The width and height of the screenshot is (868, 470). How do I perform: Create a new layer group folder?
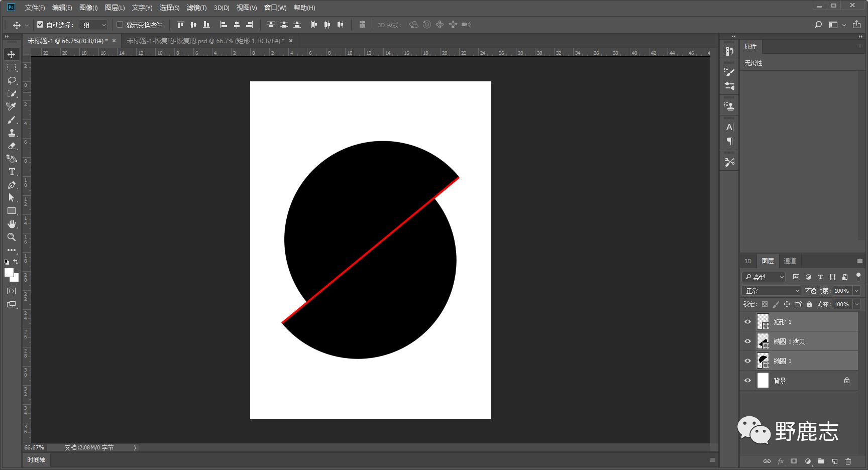click(x=821, y=461)
